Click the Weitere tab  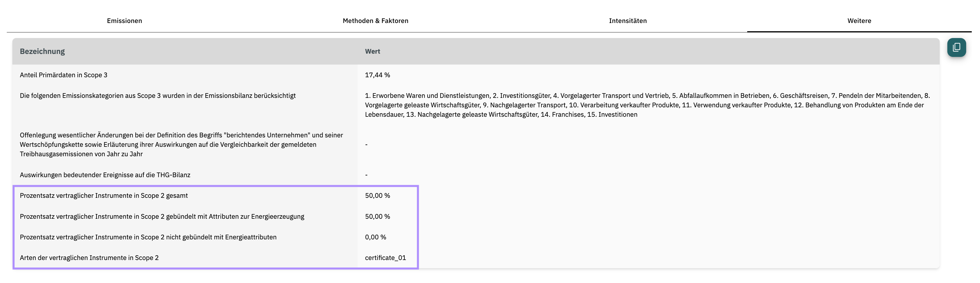click(859, 21)
